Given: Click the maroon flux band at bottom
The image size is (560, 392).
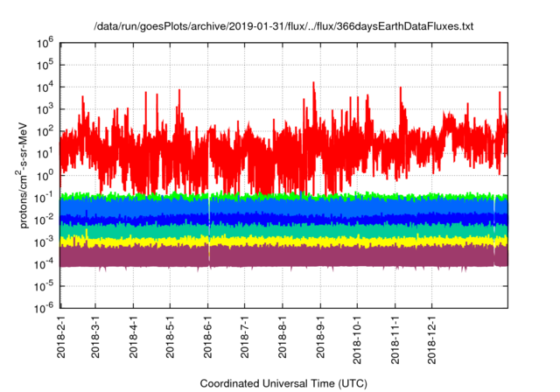Looking at the screenshot, I should (262, 255).
